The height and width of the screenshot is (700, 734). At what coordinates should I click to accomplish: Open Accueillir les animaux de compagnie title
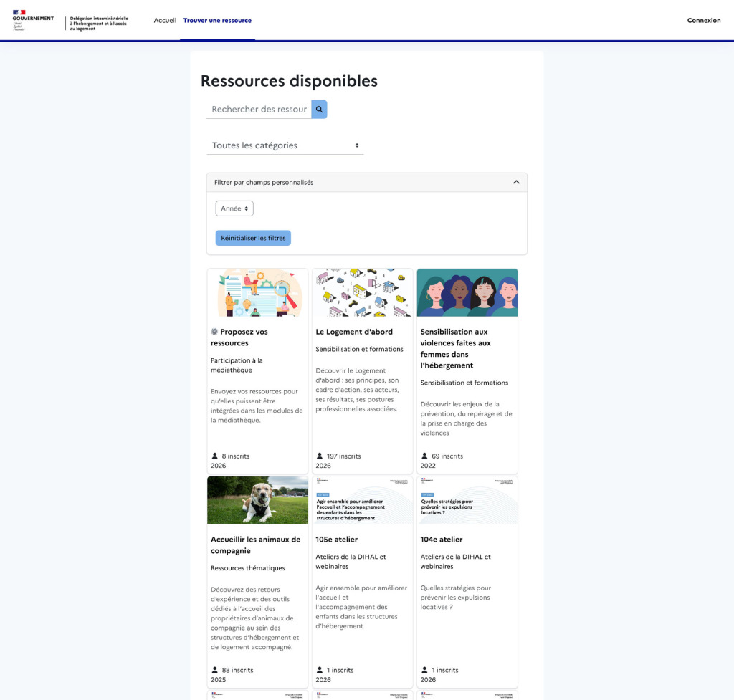256,545
